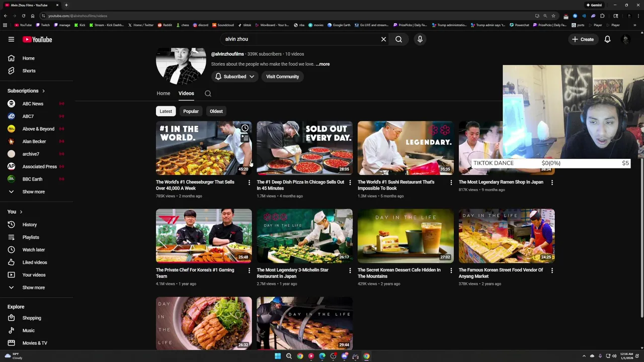
Task: Open a new browser tab
Action: (x=66, y=5)
